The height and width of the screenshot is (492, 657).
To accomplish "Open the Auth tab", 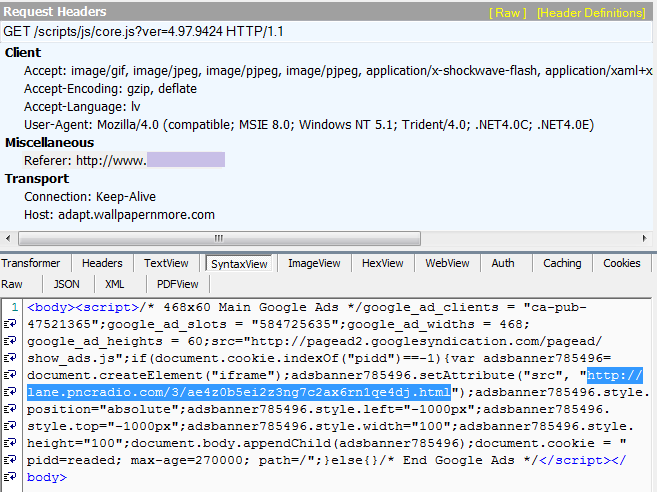I will (x=503, y=263).
